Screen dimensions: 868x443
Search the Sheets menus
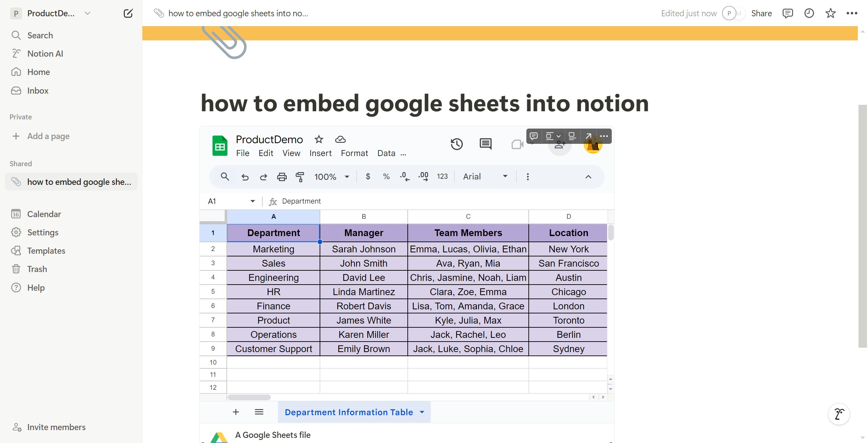click(225, 176)
